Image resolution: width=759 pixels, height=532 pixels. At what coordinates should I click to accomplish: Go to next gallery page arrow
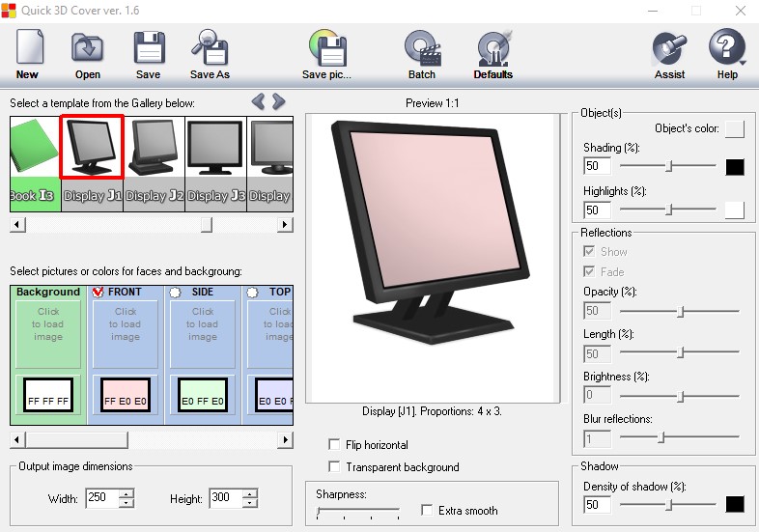tap(278, 101)
